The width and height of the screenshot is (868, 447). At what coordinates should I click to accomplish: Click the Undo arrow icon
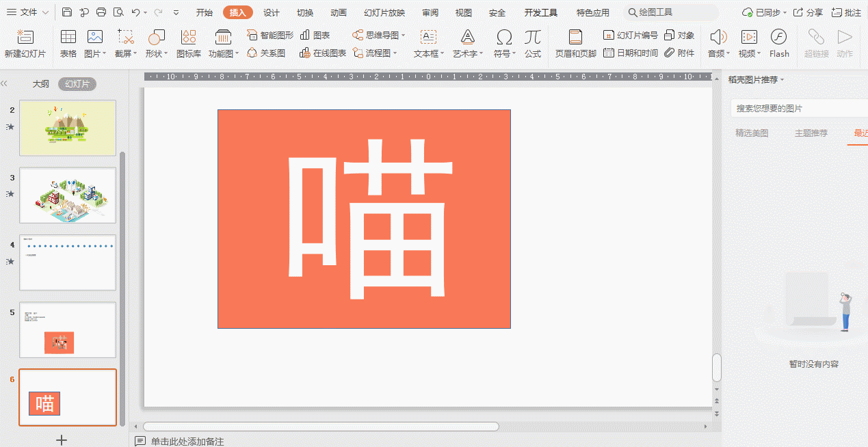pos(135,12)
